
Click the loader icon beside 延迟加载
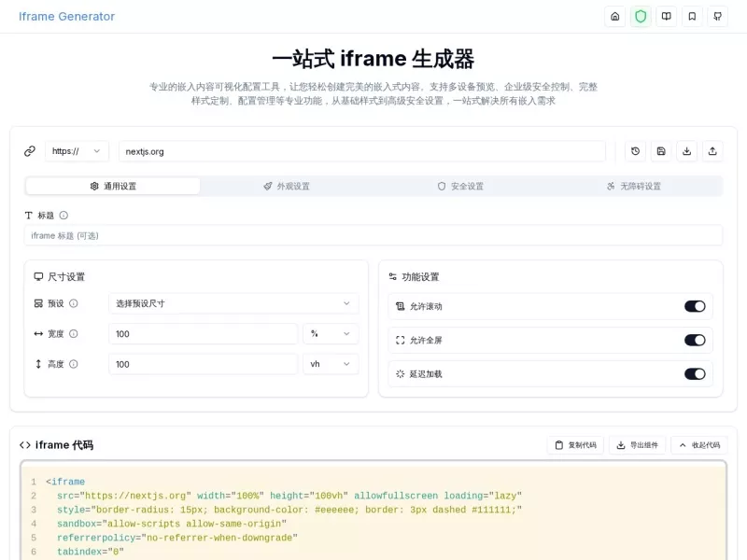click(x=401, y=374)
